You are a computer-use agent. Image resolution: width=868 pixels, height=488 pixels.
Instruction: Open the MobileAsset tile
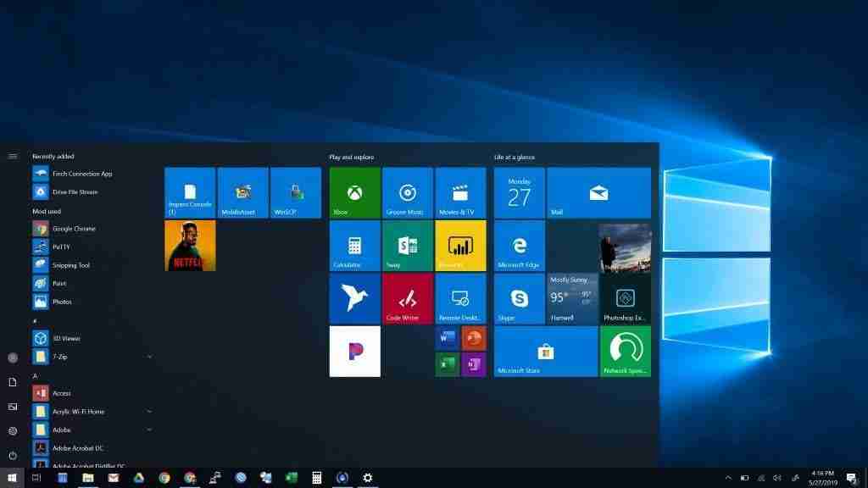click(243, 192)
